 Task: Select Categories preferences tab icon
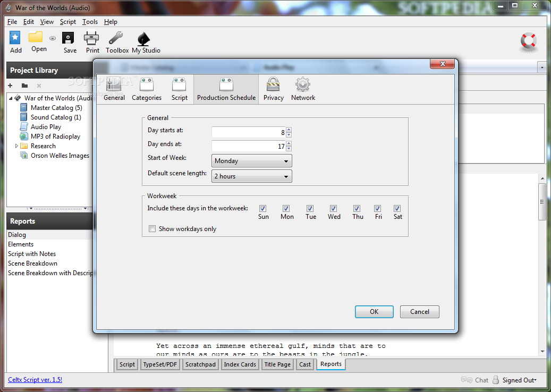coord(147,84)
